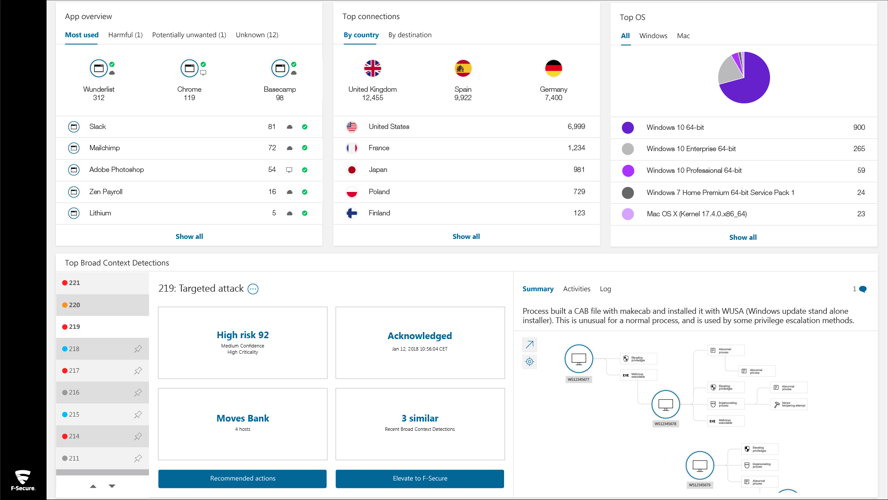Screen dimensions: 888x500
Task: Click the Top OS pie chart
Action: [744, 78]
